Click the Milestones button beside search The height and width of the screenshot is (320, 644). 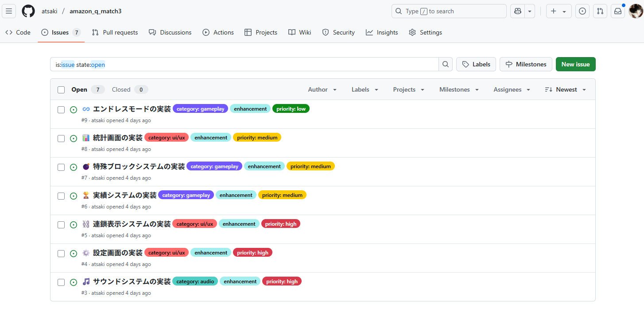coord(526,64)
